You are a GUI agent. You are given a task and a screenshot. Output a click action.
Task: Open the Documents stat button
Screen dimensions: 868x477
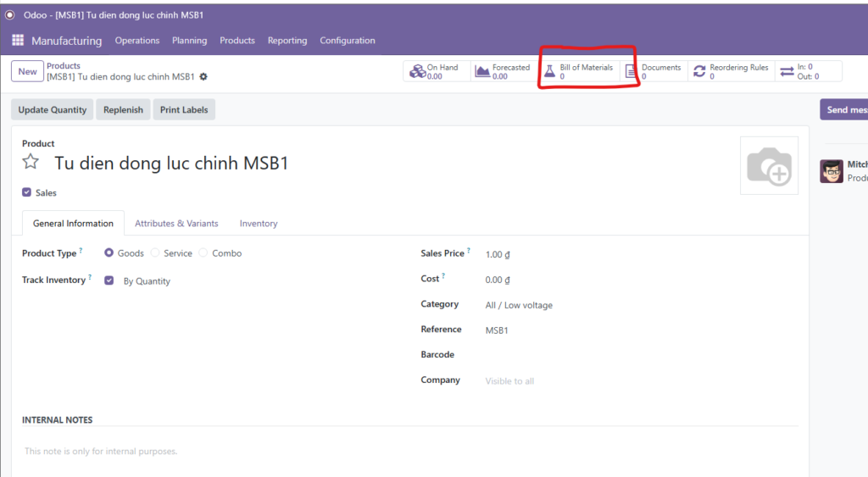654,71
